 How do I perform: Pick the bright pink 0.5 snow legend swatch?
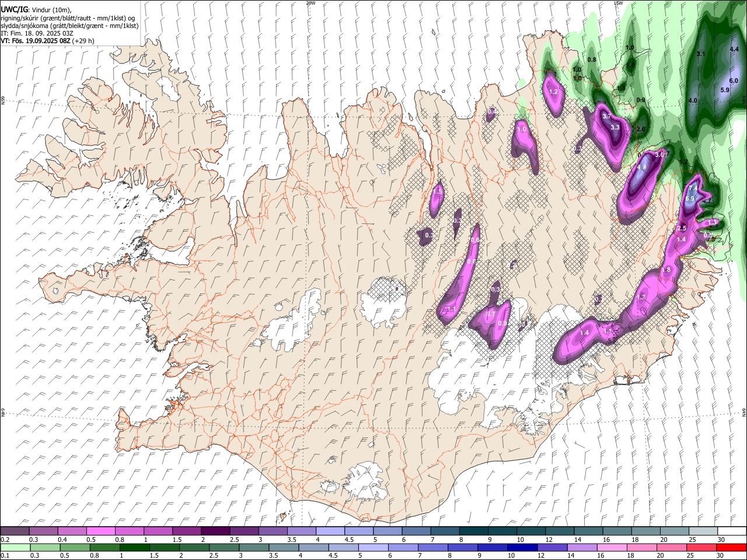tap(100, 531)
